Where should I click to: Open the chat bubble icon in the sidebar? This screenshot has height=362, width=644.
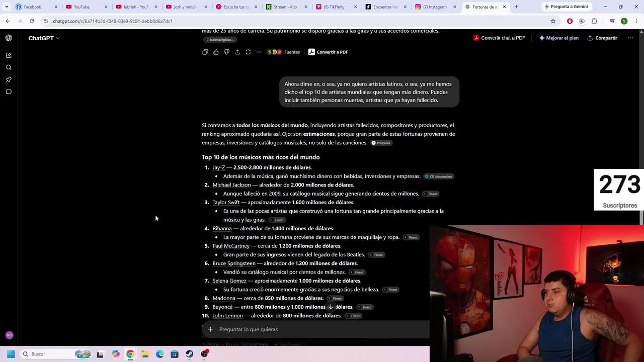(9, 92)
